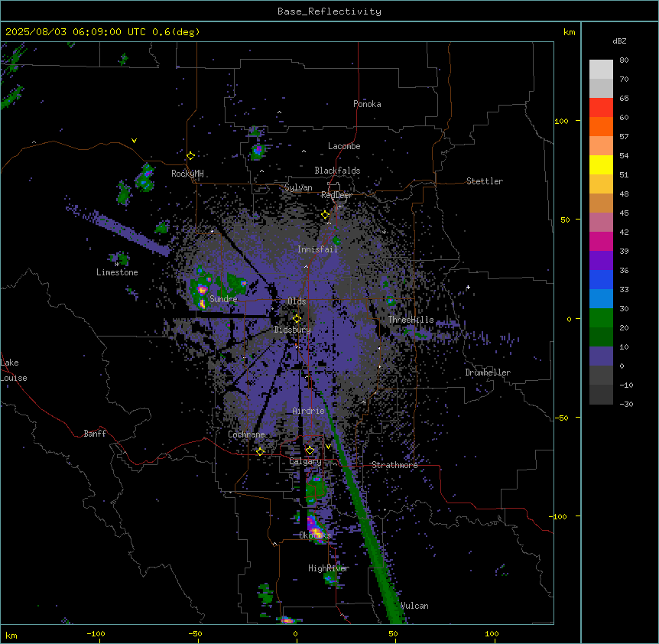
Task: Click the Base_Reflectivity title
Action: 329,11
